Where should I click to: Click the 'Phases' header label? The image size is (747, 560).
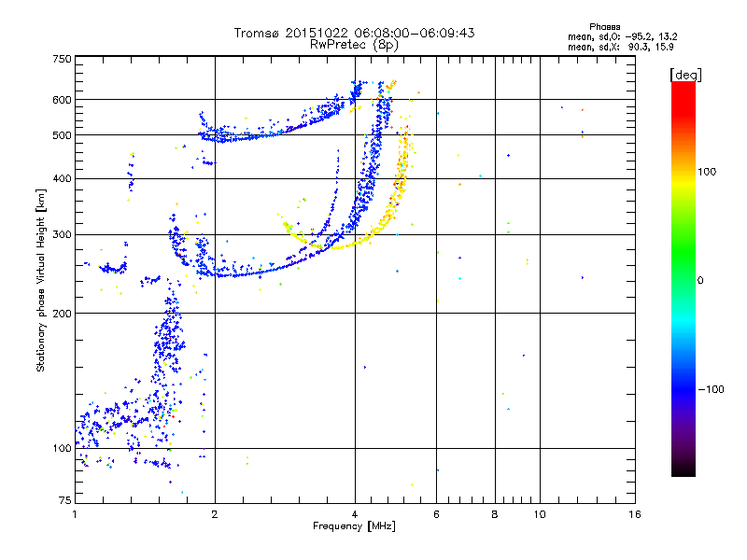604,27
